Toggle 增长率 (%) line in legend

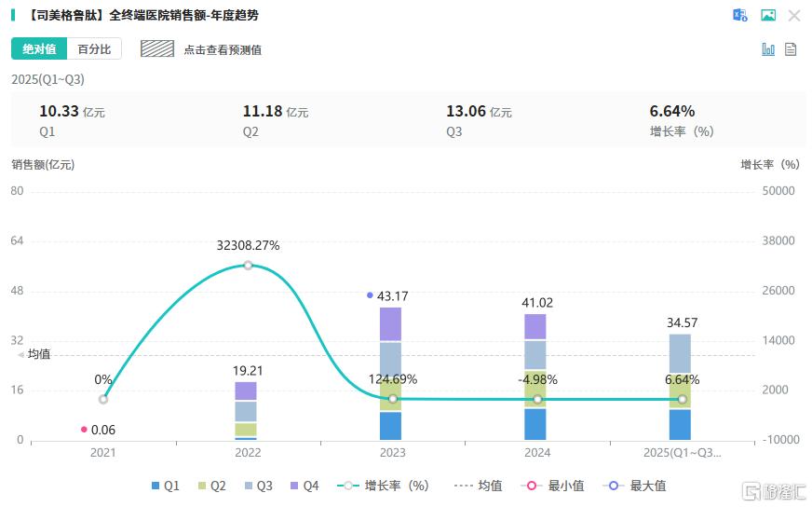coord(383,486)
